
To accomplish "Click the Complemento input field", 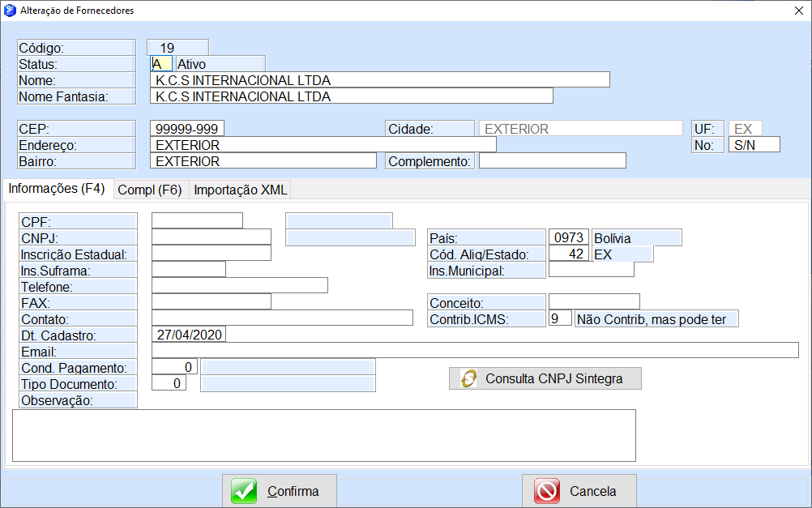I will tap(552, 160).
